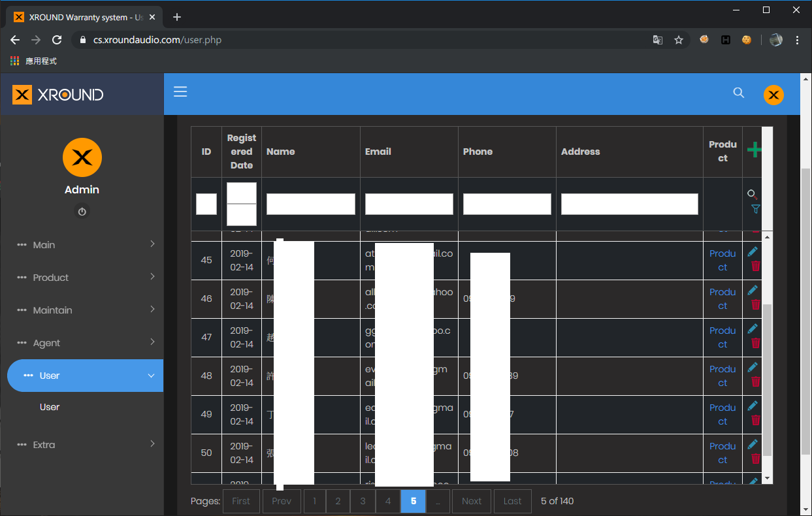812x516 pixels.
Task: Delete user row 49 with trash icon
Action: (755, 420)
